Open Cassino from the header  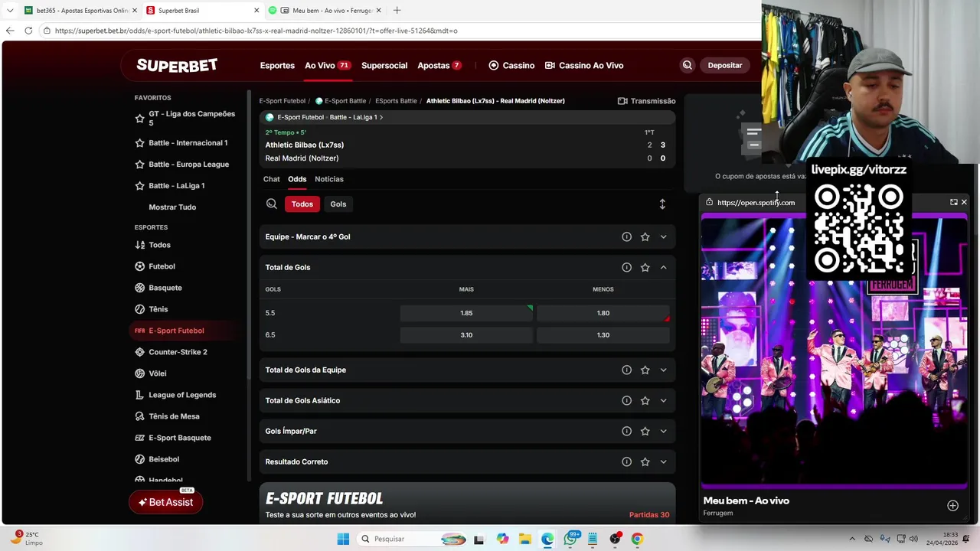511,65
